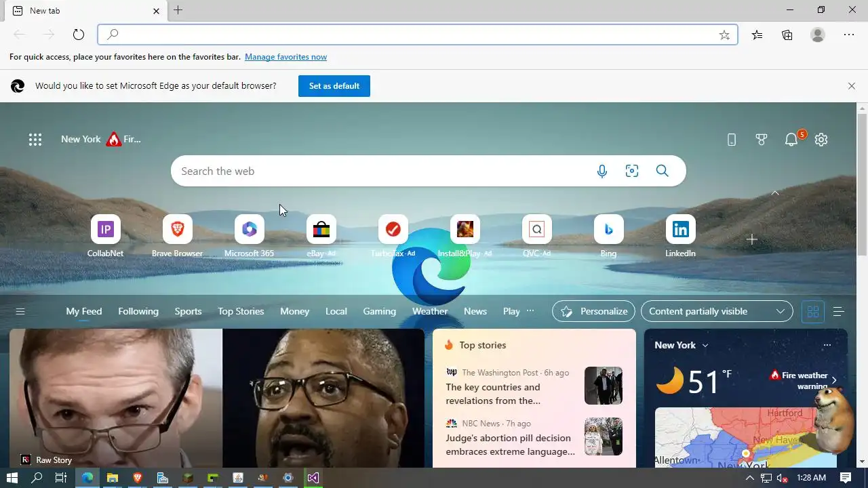
Task: Open Windows Action Center notifications
Action: pos(846,478)
